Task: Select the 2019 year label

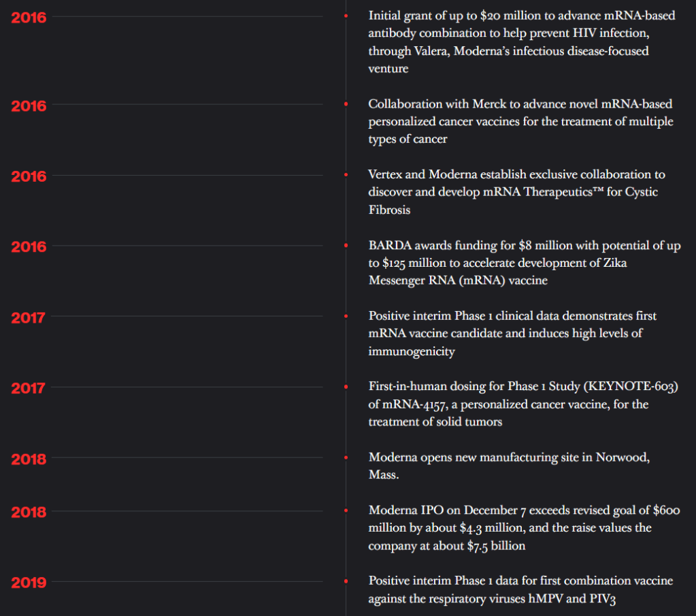Action: click(29, 582)
